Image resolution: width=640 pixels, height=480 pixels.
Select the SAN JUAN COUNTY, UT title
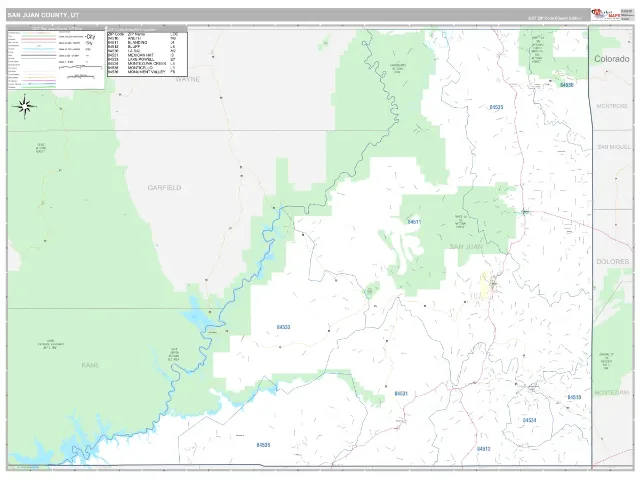pos(43,15)
